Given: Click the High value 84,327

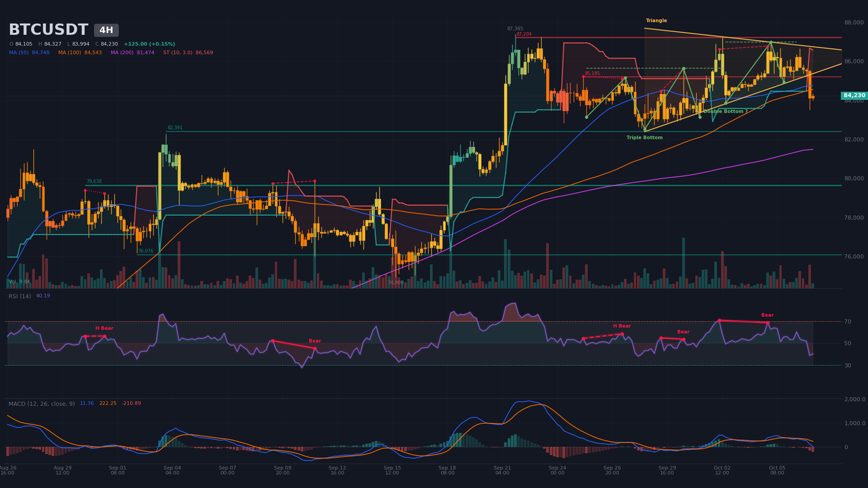Looking at the screenshot, I should pos(53,44).
